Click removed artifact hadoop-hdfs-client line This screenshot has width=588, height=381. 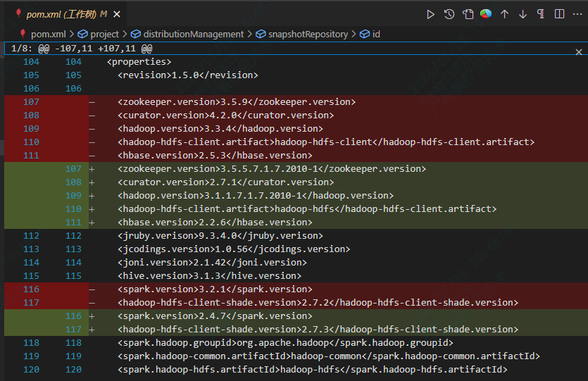[x=326, y=142]
